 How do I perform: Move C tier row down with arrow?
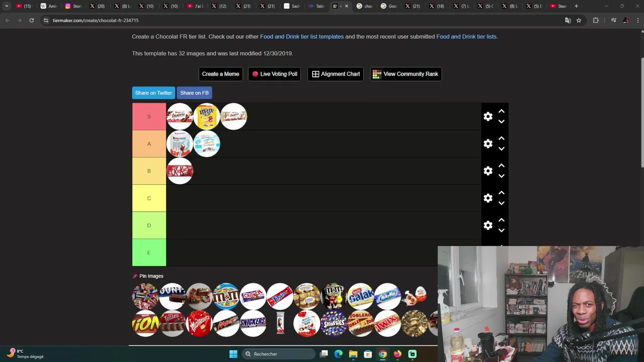501,203
